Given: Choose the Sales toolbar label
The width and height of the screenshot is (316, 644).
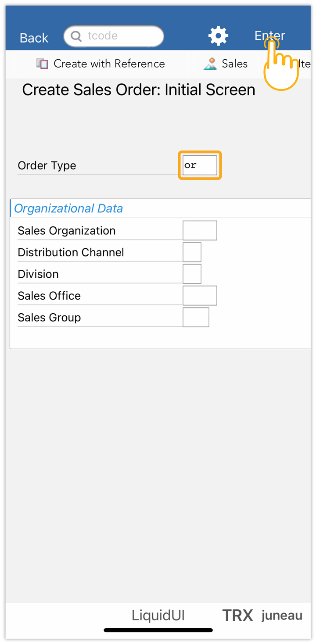Looking at the screenshot, I should pos(235,64).
